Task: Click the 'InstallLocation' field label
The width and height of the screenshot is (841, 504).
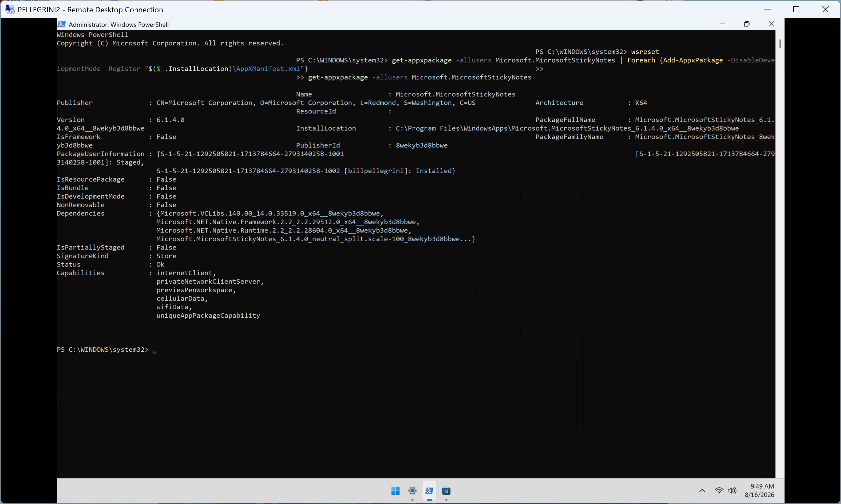Action: pyautogui.click(x=326, y=128)
